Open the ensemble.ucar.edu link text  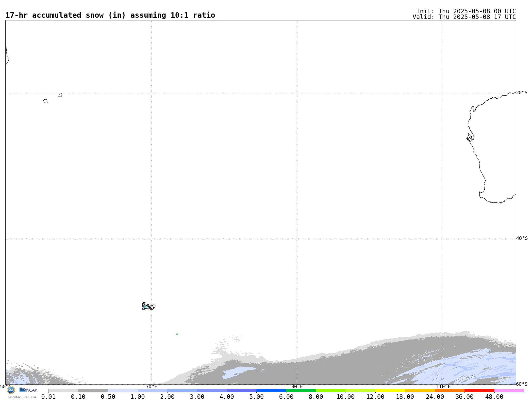[x=22, y=397]
